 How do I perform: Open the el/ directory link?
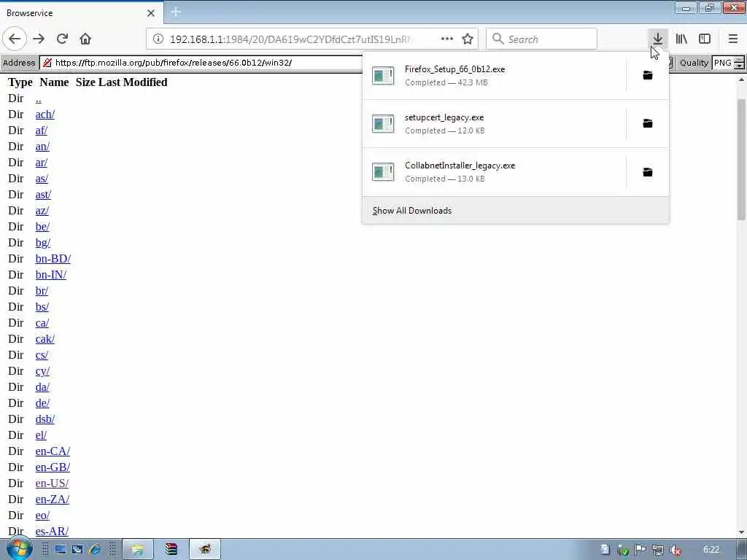point(41,435)
